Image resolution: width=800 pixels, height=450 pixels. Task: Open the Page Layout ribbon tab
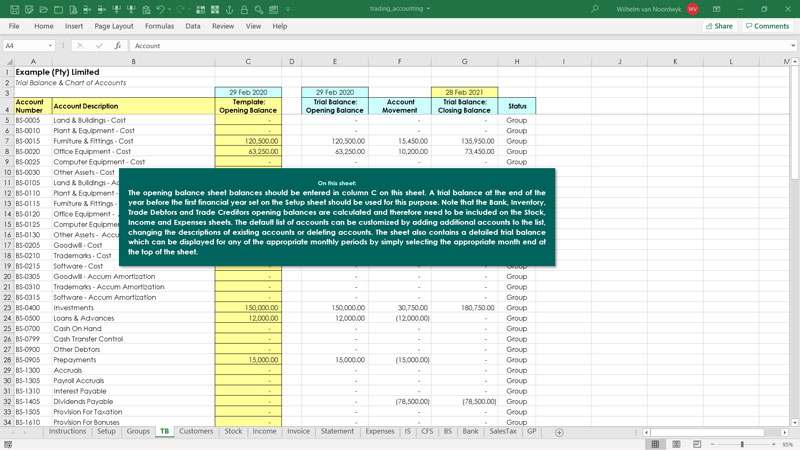pyautogui.click(x=114, y=26)
